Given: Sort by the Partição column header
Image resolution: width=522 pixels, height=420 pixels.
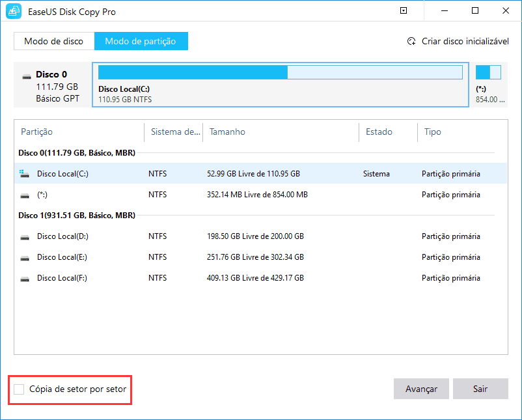Looking at the screenshot, I should click(x=36, y=132).
